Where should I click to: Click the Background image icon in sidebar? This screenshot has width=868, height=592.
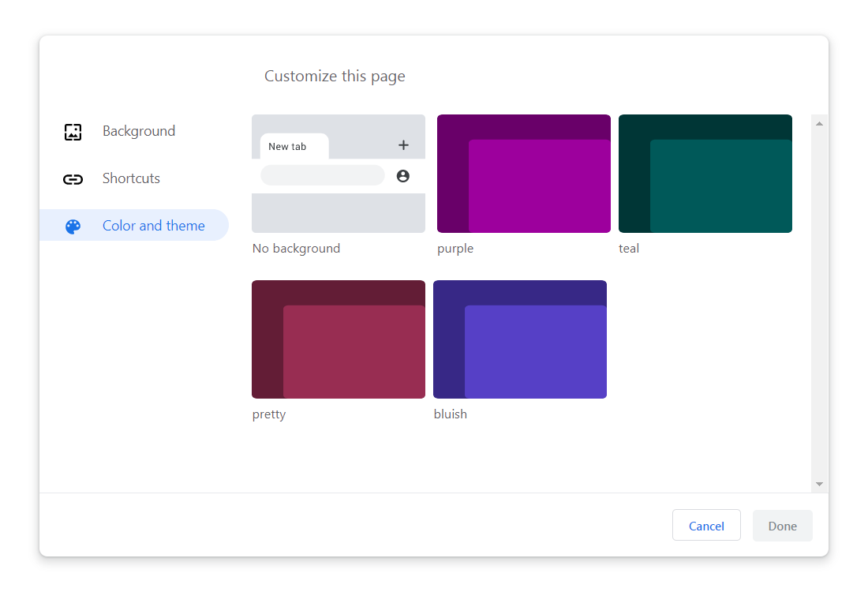coord(73,132)
